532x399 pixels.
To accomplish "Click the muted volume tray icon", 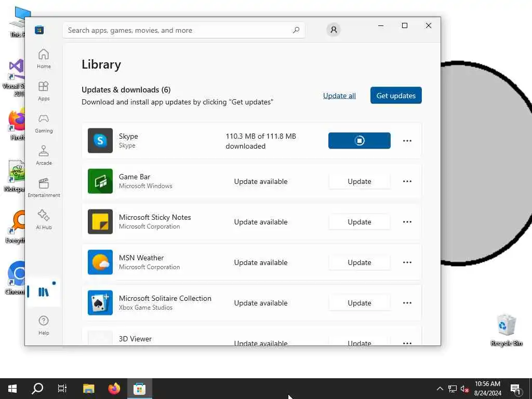I will point(465,389).
